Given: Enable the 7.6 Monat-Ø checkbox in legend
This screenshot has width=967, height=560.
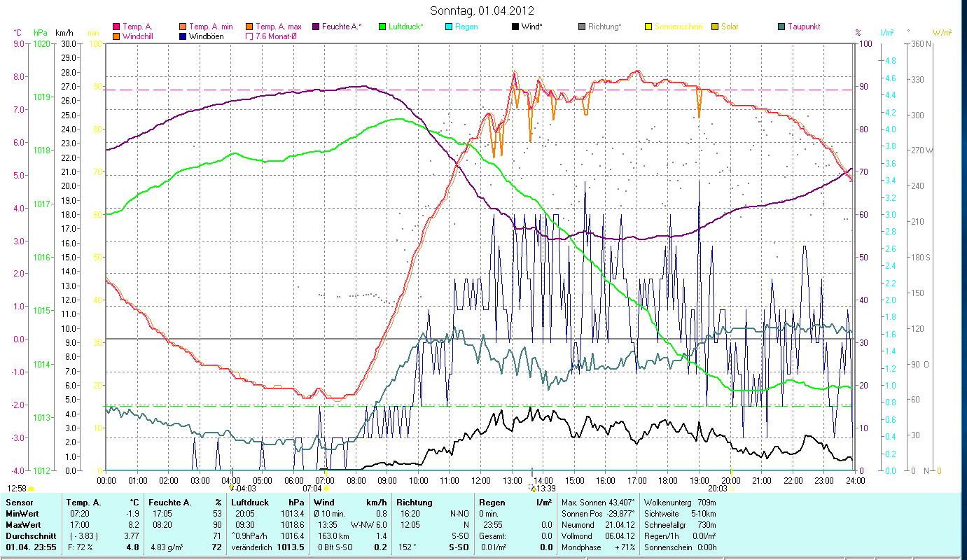Looking at the screenshot, I should click(249, 36).
